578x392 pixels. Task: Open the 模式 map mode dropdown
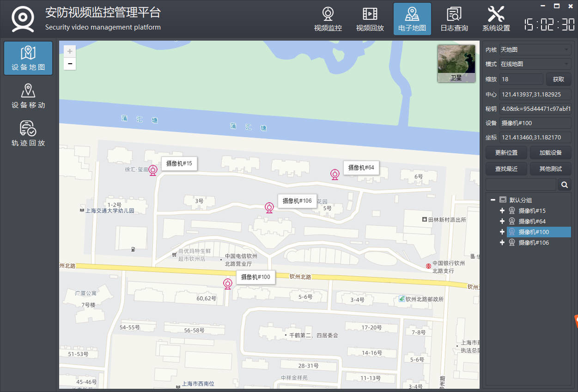pos(535,64)
